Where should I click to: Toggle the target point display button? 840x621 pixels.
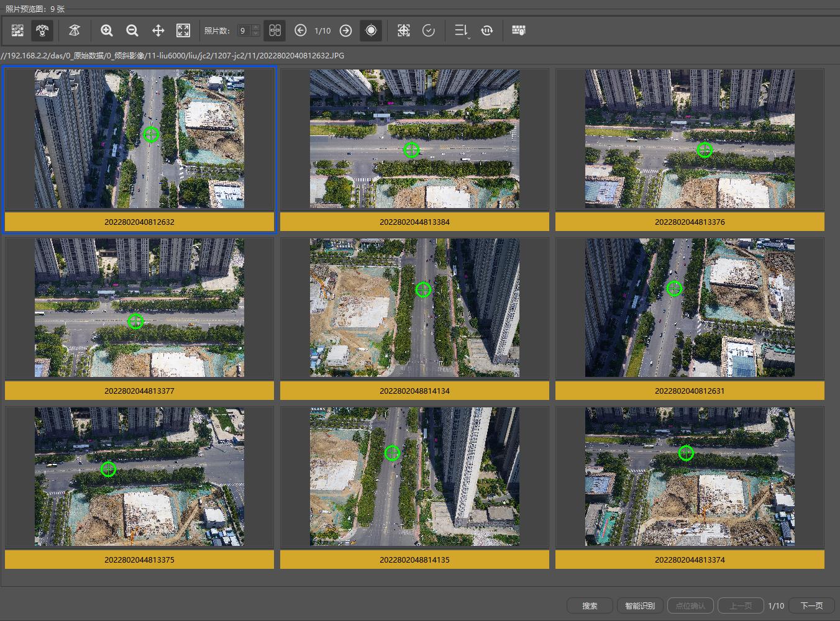click(371, 30)
